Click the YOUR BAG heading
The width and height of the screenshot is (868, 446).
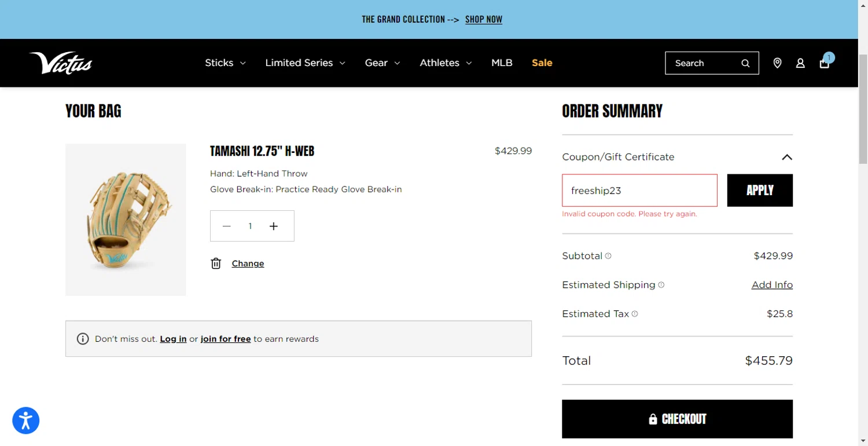coord(93,111)
